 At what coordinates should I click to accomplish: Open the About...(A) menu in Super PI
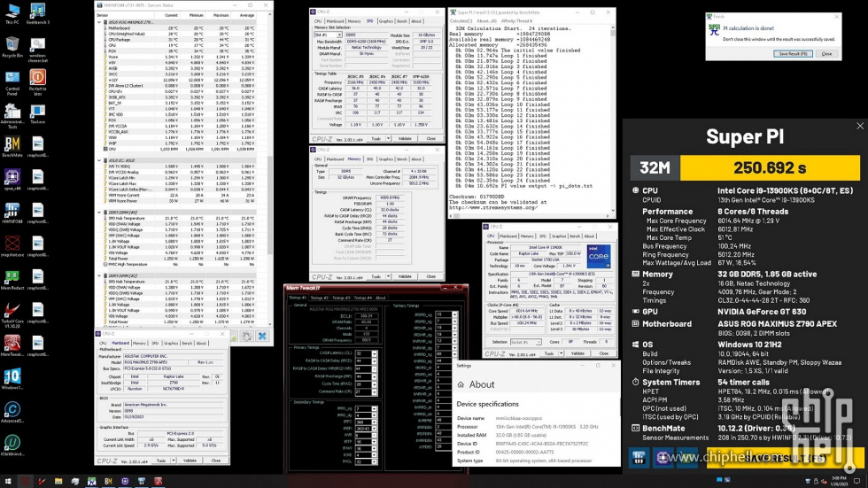pos(486,21)
